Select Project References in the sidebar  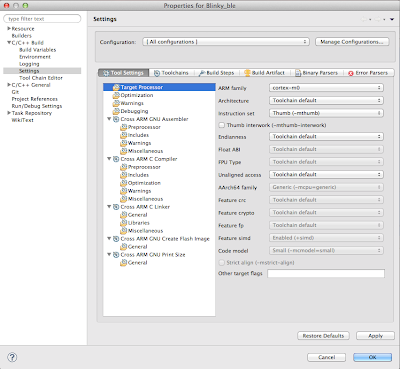click(x=35, y=99)
